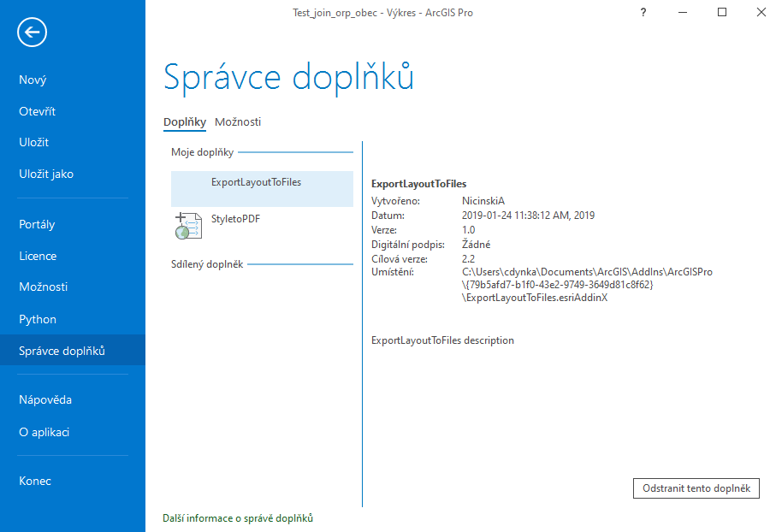Switch to the Možnosti tab

(238, 121)
